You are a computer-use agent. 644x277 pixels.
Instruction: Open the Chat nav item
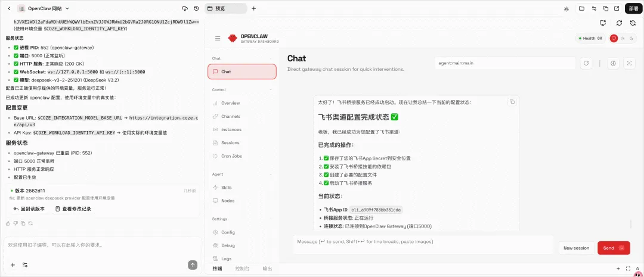click(242, 71)
